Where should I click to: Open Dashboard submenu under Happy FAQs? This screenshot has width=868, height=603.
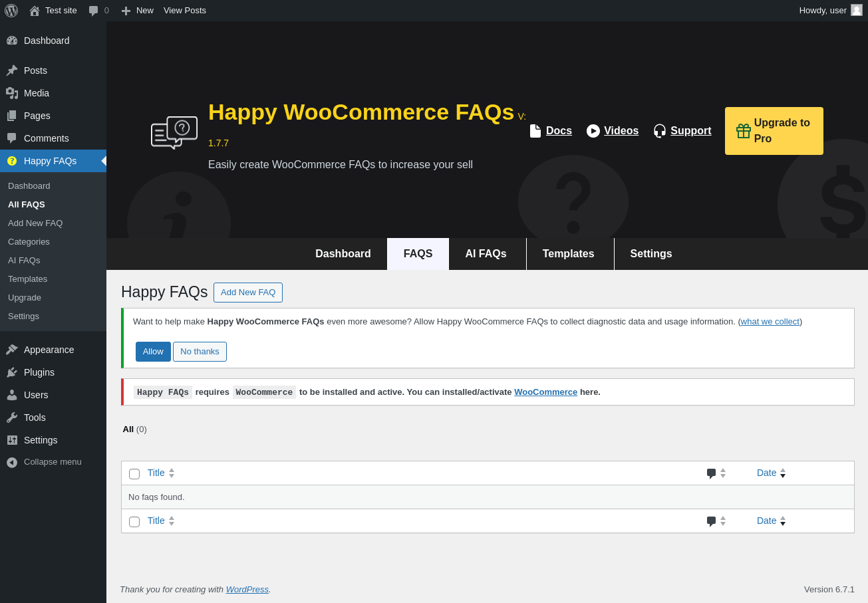29,185
